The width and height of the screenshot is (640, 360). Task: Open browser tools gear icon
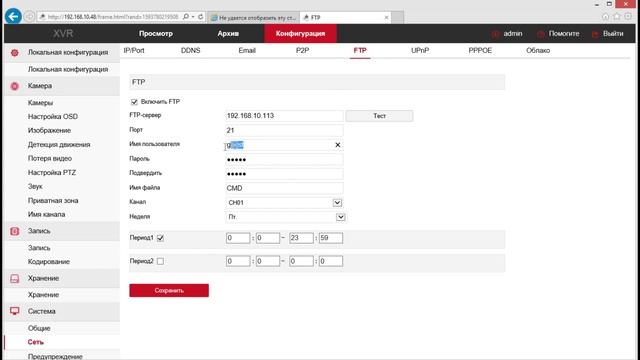pos(628,16)
